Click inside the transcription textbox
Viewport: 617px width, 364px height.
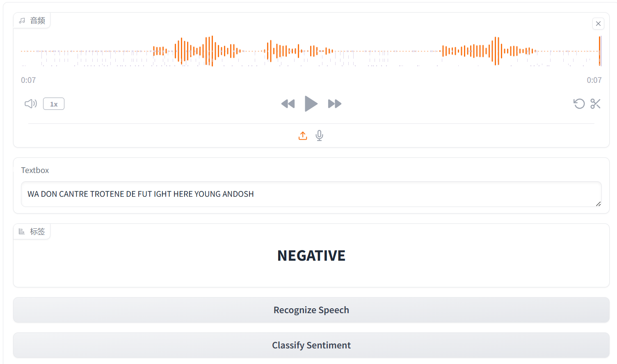pyautogui.click(x=311, y=194)
